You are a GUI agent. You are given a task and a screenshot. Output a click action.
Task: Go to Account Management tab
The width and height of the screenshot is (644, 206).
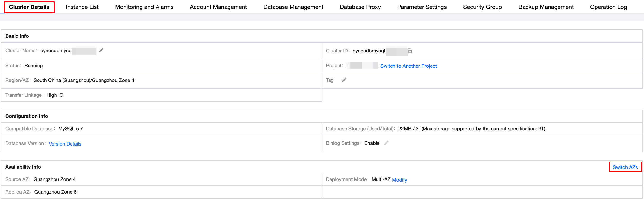pos(218,7)
